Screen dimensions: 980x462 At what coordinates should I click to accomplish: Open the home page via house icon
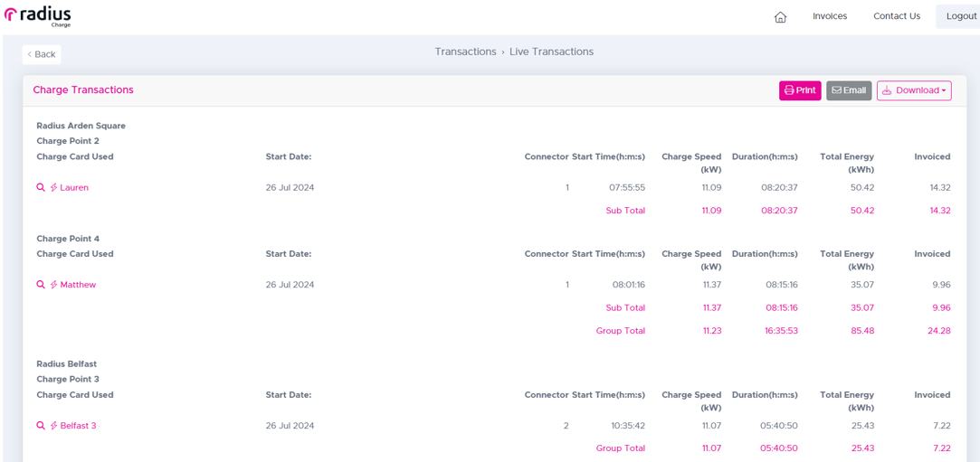pos(780,17)
